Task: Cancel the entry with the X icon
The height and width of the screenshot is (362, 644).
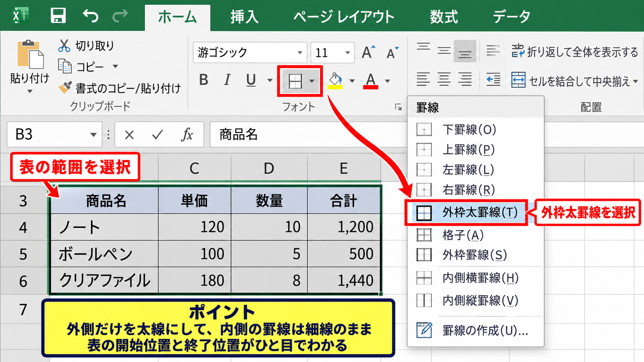Action: [129, 135]
